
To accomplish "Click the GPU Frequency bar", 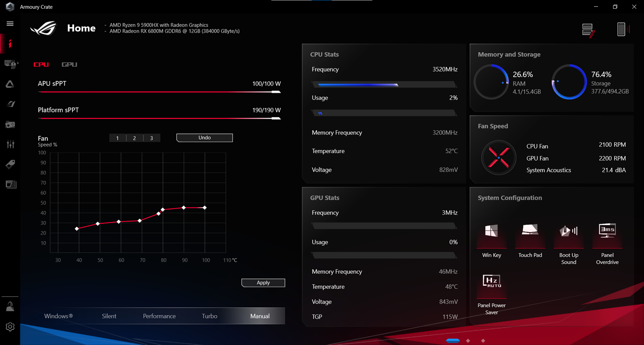I will (384, 226).
